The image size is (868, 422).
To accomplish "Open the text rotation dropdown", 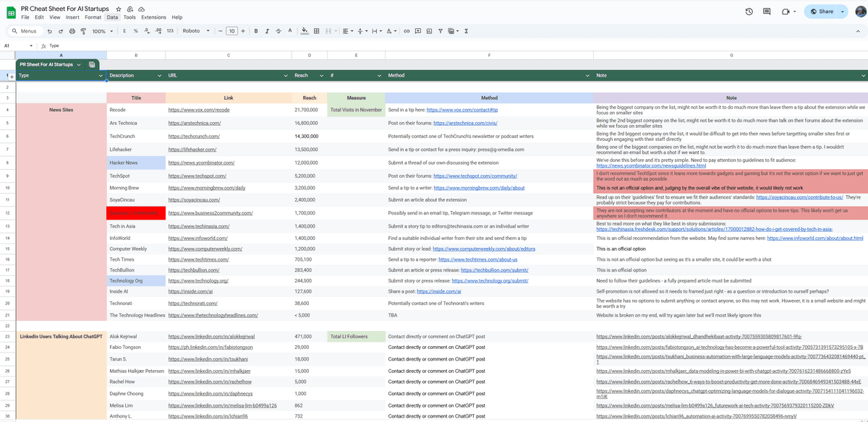I will tap(391, 31).
